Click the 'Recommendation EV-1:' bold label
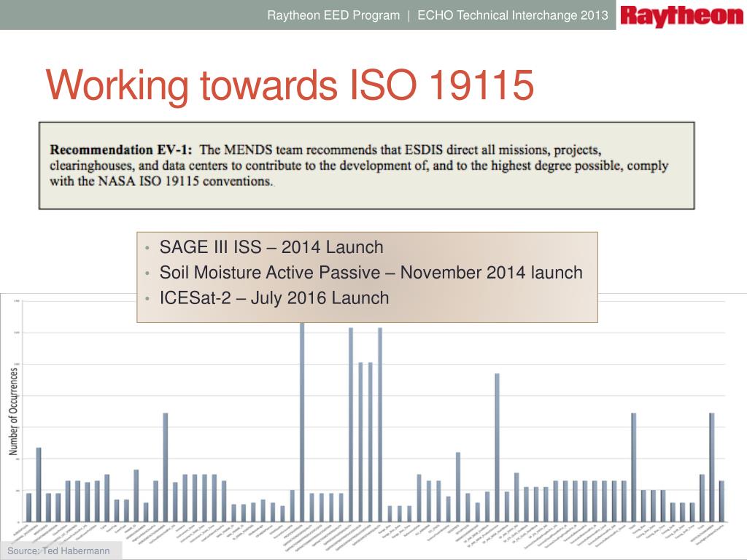The height and width of the screenshot is (560, 747). coord(121,149)
